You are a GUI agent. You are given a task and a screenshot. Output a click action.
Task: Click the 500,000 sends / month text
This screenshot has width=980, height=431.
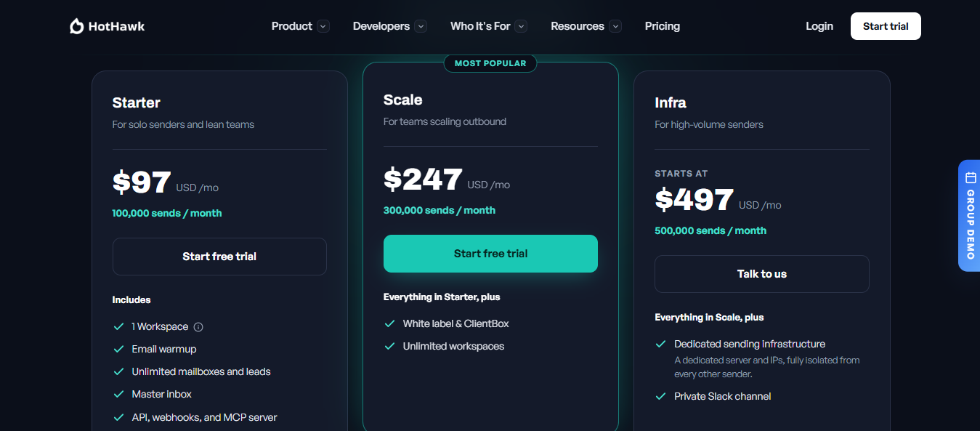tap(710, 230)
